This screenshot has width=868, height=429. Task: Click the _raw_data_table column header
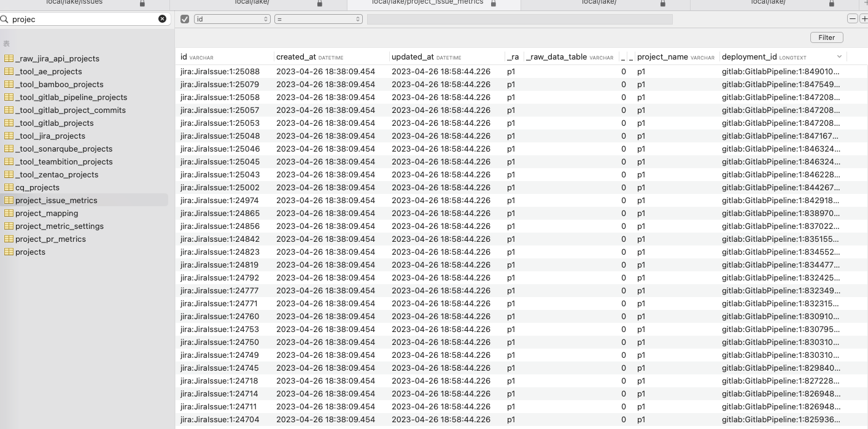570,56
